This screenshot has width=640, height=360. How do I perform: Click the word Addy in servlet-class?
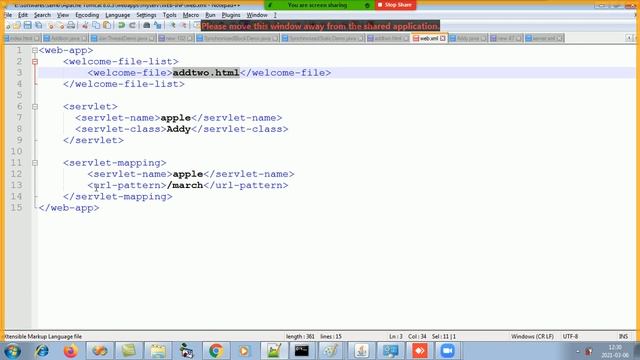[179, 129]
